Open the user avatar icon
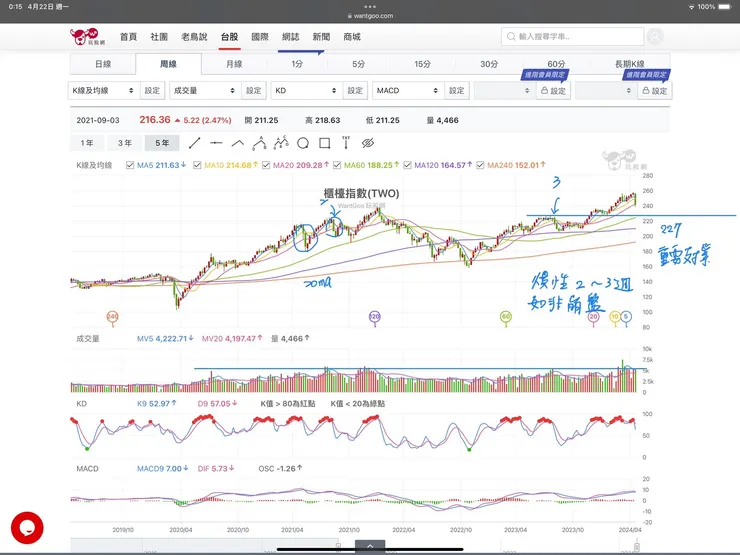The image size is (740, 555). (x=655, y=36)
